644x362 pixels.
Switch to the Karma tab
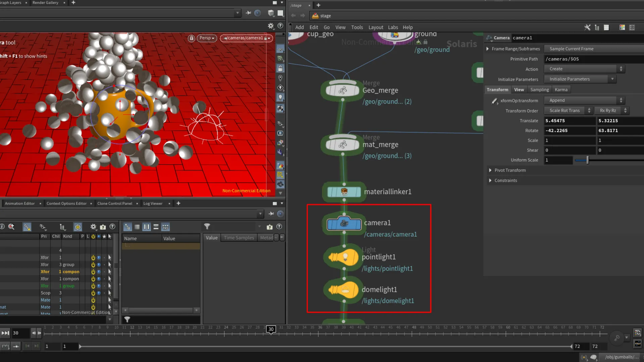[561, 89]
